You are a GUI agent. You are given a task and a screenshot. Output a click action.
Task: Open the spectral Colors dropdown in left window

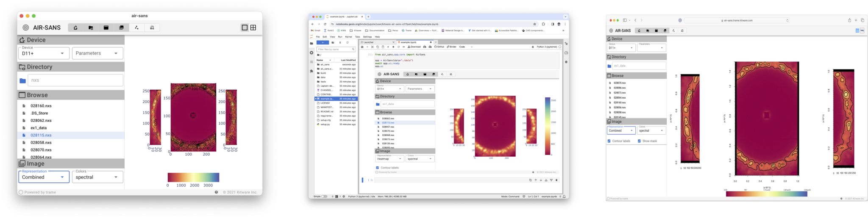tap(97, 177)
